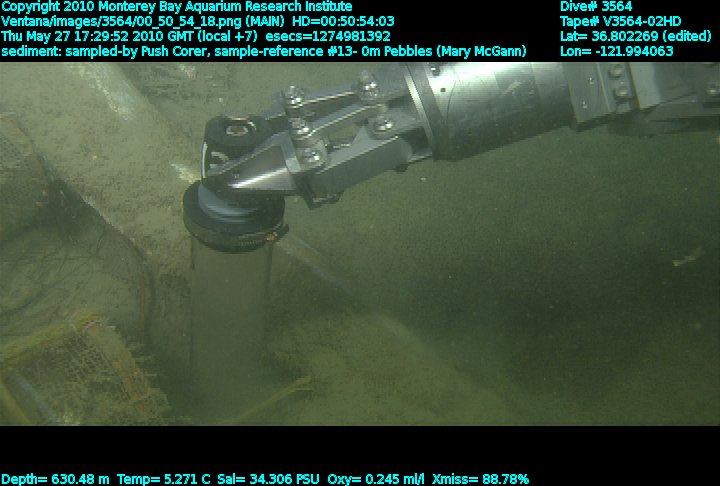This screenshot has height=486, width=720.
Task: Click the 'Xmiss= 88.78%' reading
Action: pos(481,479)
